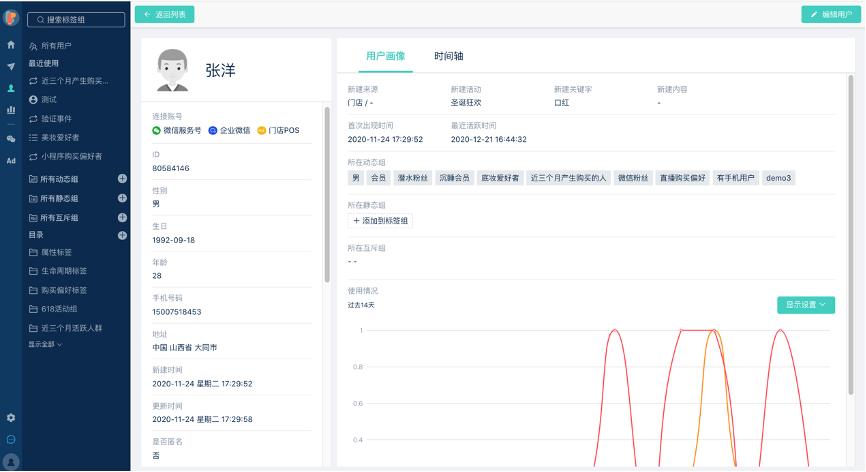
Task: Click the 企业微信 account icon
Action: [213, 130]
